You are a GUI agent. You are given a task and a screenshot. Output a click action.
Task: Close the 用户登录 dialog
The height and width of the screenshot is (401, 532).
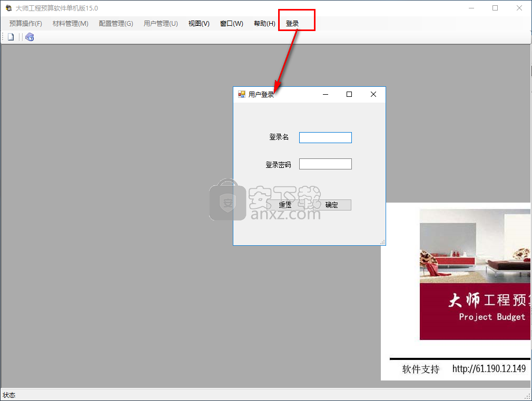pos(373,94)
